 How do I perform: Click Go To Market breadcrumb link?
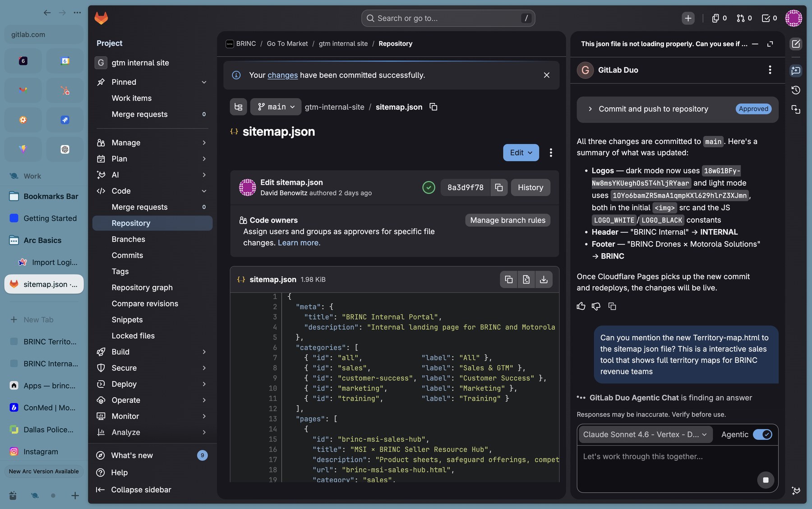(287, 44)
